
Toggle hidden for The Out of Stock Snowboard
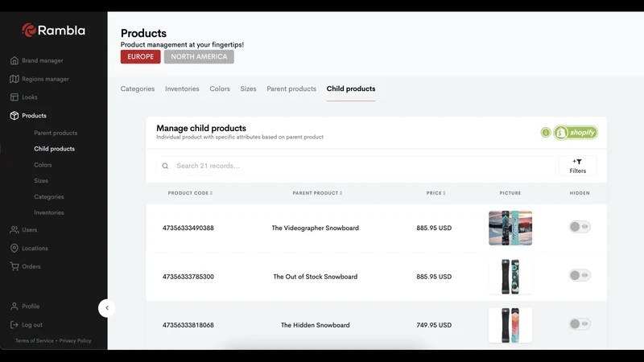[580, 275]
